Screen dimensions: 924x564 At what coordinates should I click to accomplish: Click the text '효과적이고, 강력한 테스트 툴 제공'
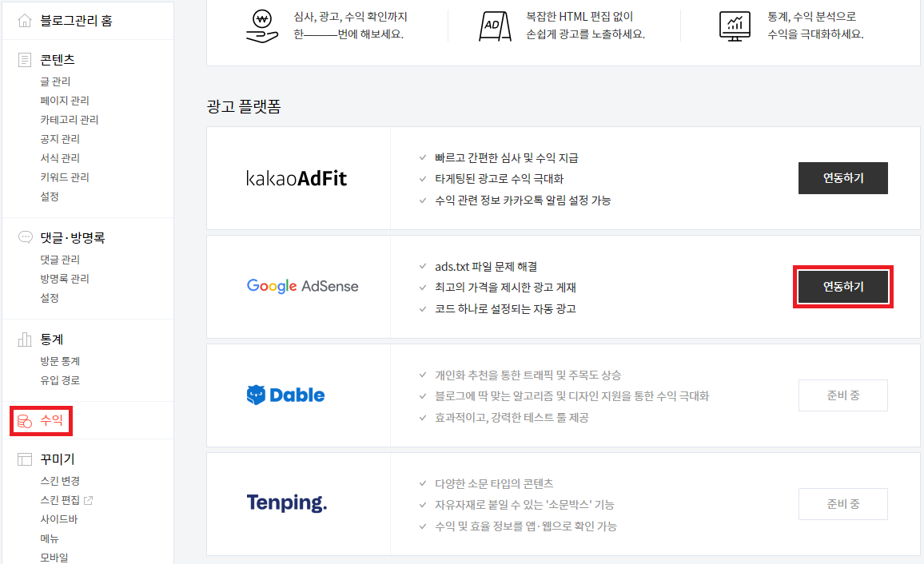pos(512,417)
